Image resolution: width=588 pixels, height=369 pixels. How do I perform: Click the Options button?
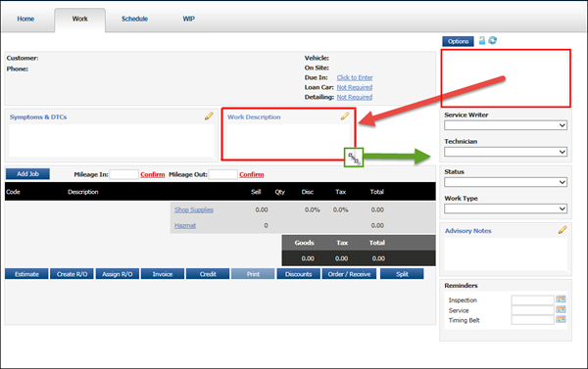coord(458,41)
